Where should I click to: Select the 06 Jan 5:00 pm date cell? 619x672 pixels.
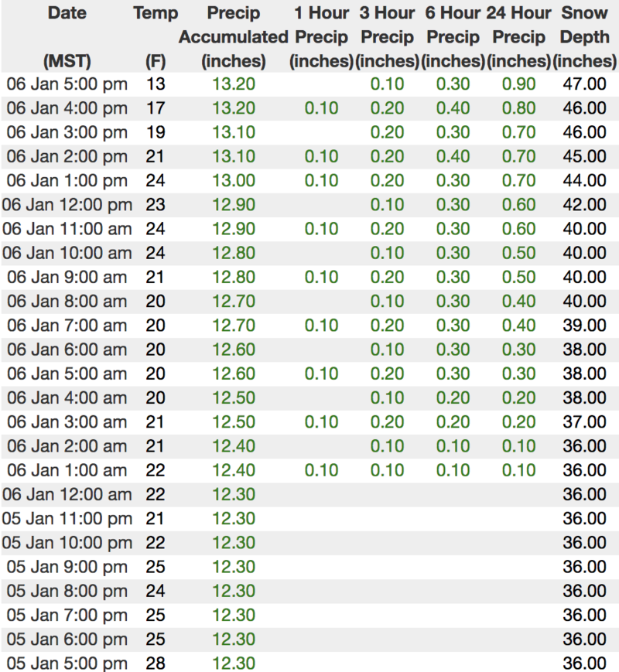[x=67, y=84]
